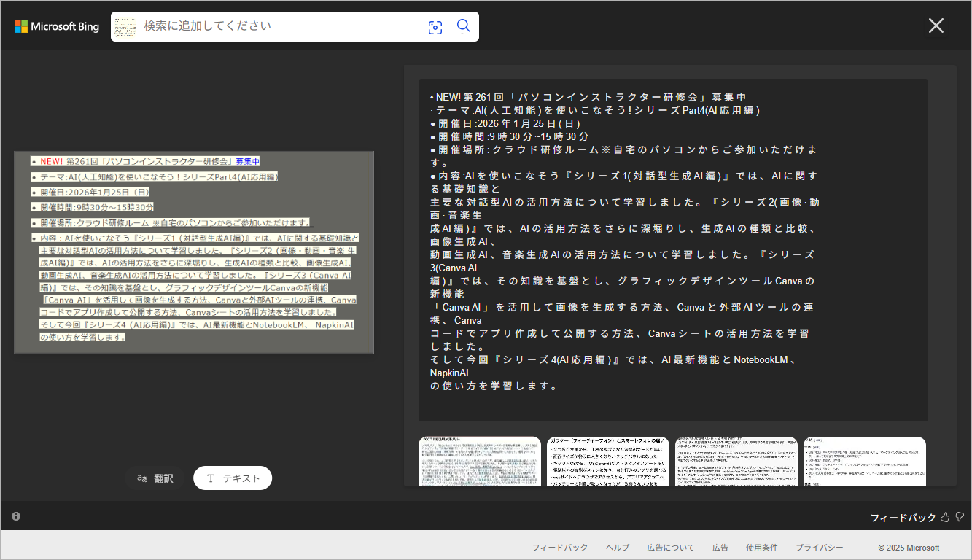Switch to the テキスト tab below the image
The height and width of the screenshot is (560, 972).
(232, 478)
